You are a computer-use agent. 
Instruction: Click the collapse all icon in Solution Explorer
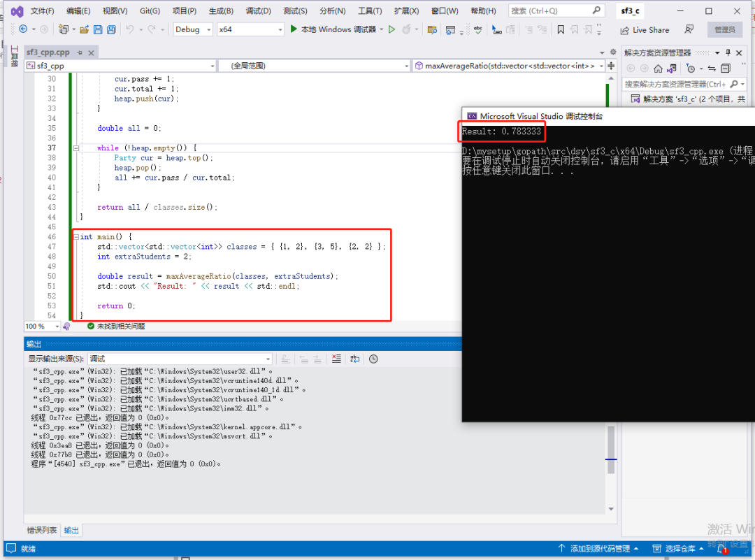tap(726, 69)
